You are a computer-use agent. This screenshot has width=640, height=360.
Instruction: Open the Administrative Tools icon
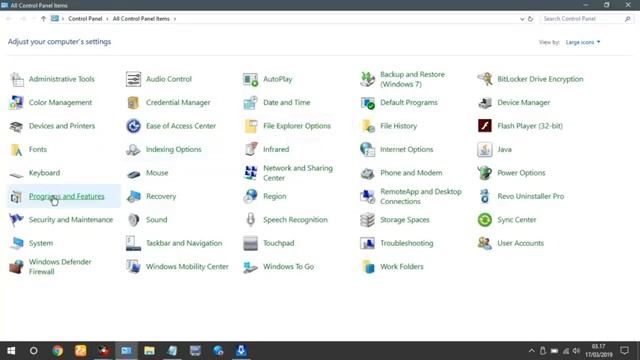click(17, 79)
